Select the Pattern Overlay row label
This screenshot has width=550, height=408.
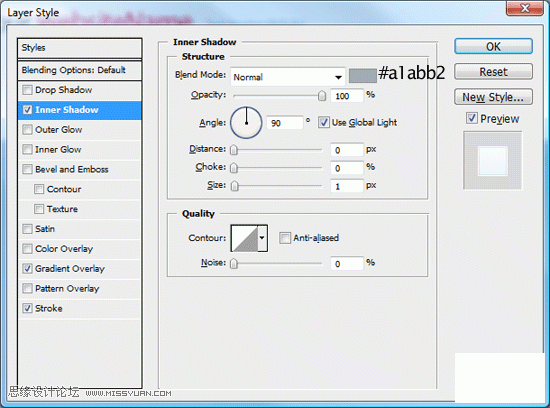(67, 289)
